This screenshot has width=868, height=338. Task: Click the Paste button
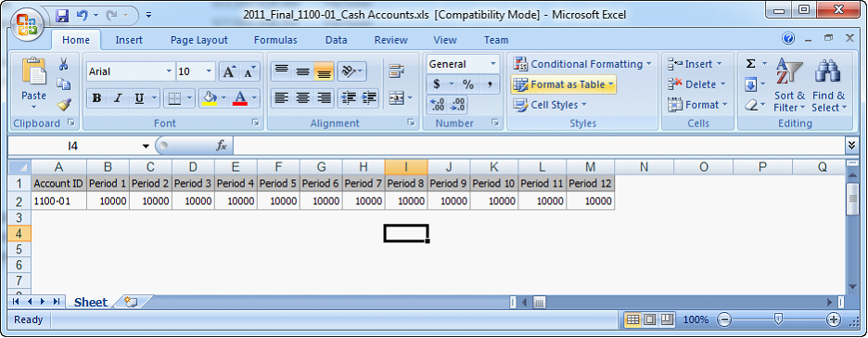[x=33, y=84]
